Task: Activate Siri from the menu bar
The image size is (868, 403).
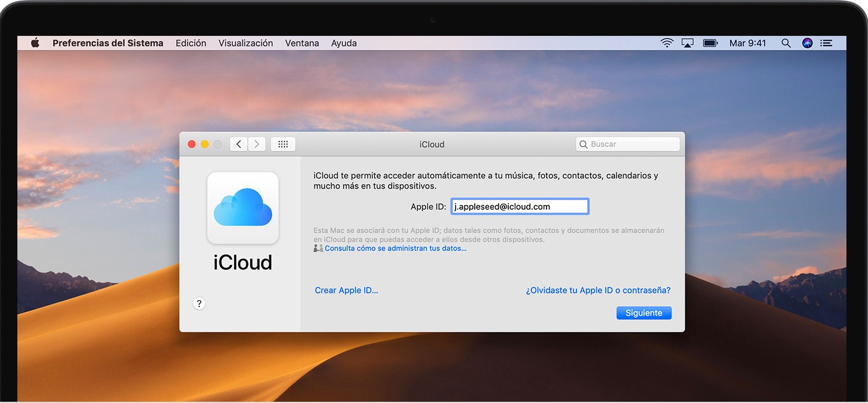Action: coord(807,43)
